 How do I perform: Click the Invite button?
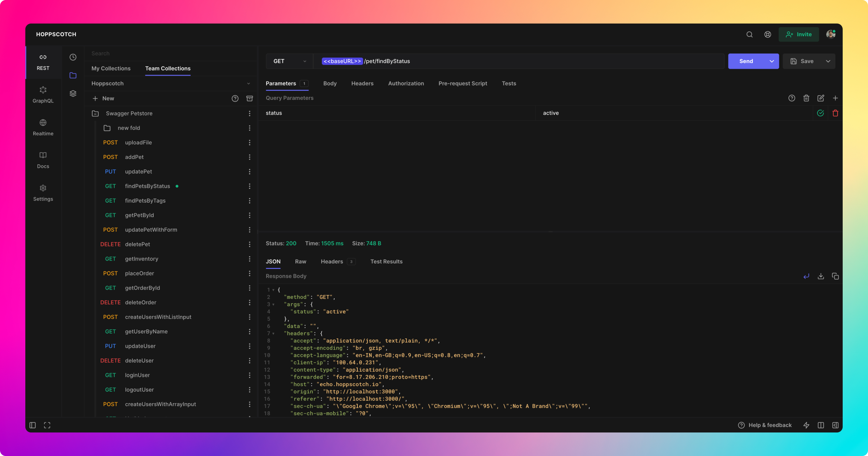(x=799, y=34)
